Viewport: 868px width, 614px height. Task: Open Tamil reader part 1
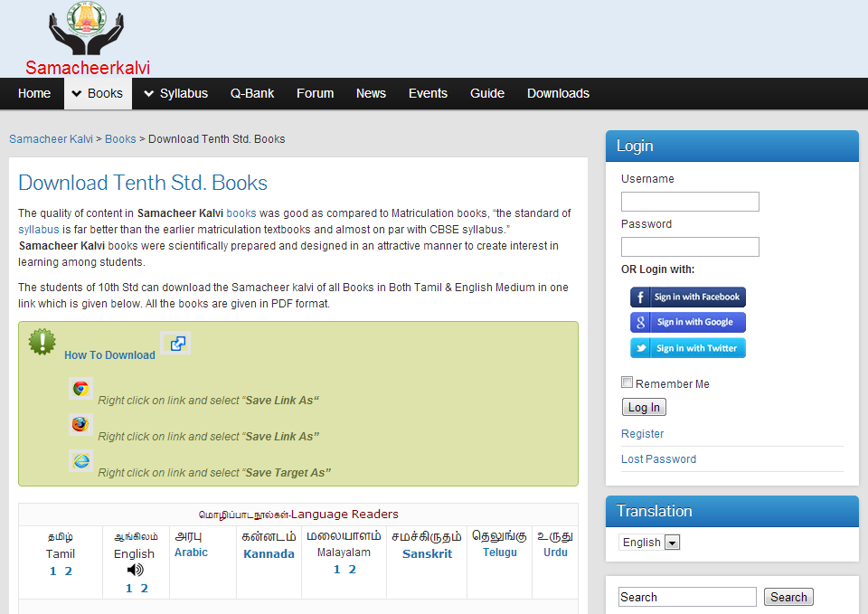pyautogui.click(x=53, y=571)
